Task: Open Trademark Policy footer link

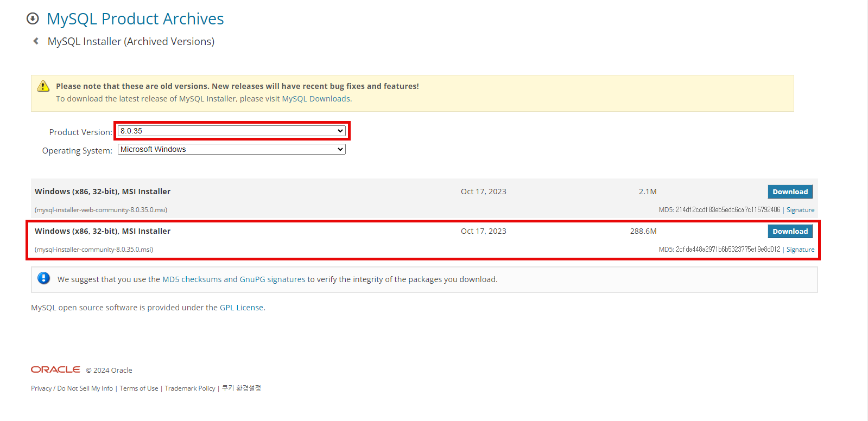Action: 190,388
